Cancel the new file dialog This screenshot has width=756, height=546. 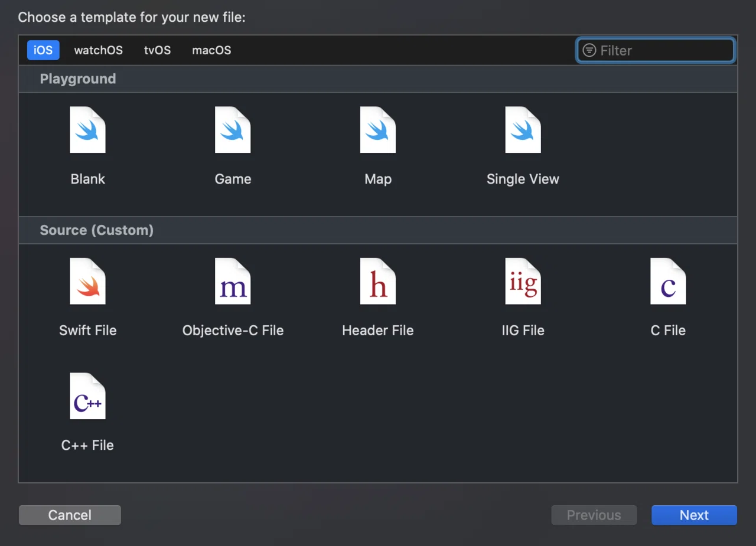pos(70,515)
